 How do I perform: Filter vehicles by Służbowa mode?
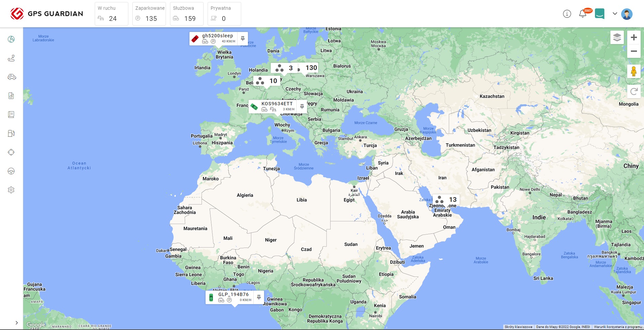[187, 14]
